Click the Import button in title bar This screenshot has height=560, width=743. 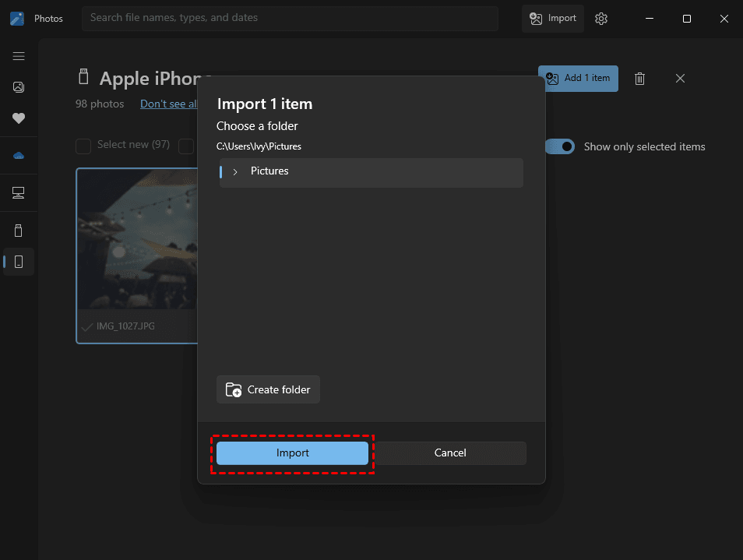coord(552,19)
